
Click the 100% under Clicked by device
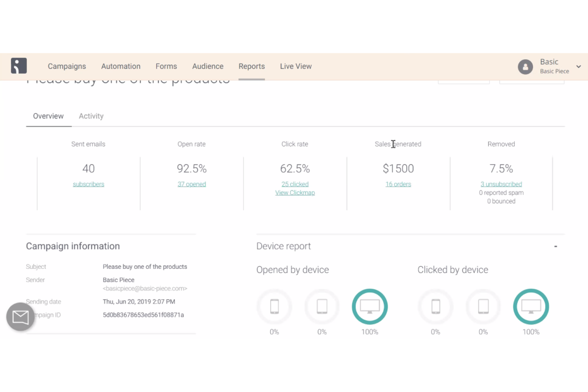click(x=531, y=332)
